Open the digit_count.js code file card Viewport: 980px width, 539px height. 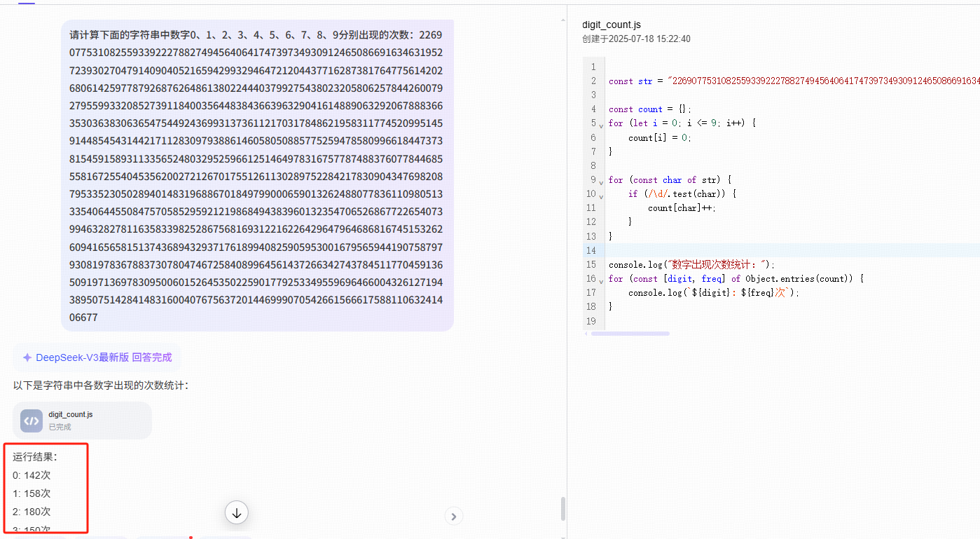click(x=82, y=421)
